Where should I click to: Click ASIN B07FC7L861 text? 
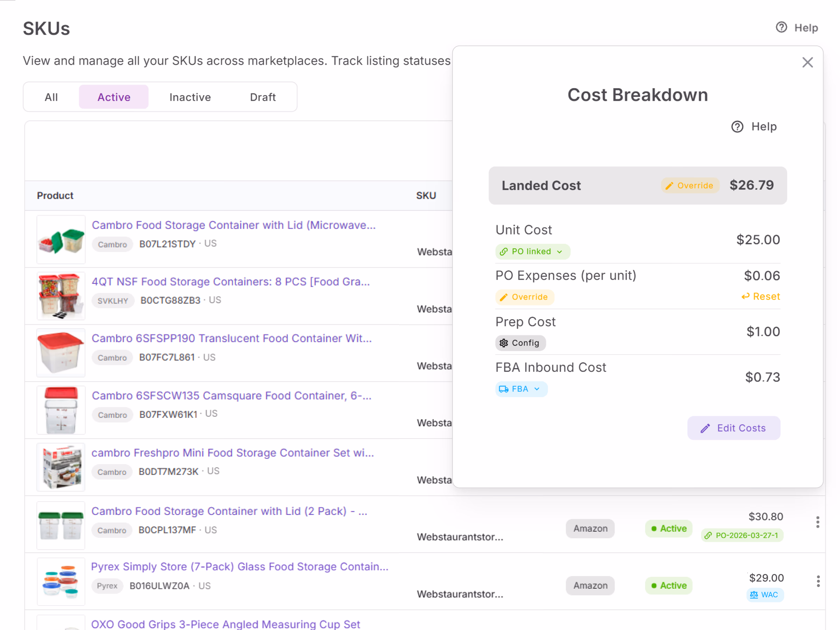click(x=167, y=357)
